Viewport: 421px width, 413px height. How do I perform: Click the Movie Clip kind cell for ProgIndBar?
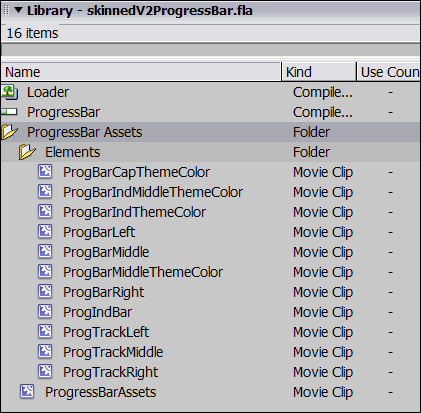coord(323,312)
